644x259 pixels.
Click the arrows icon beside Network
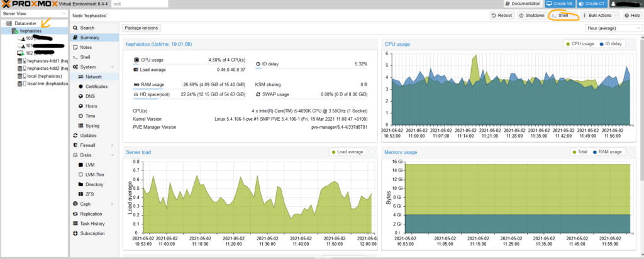click(x=81, y=77)
